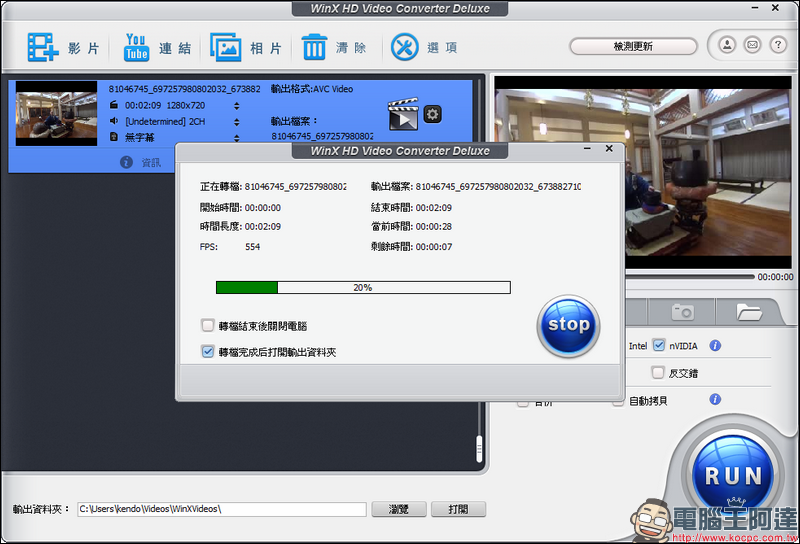Click the big RUN button
Screen dimensions: 800x544
pos(733,475)
